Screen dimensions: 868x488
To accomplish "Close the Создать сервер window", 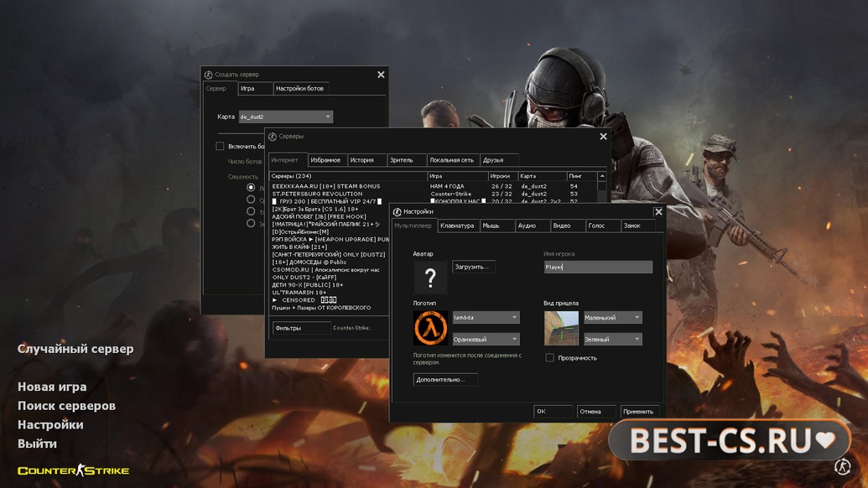I will point(381,75).
